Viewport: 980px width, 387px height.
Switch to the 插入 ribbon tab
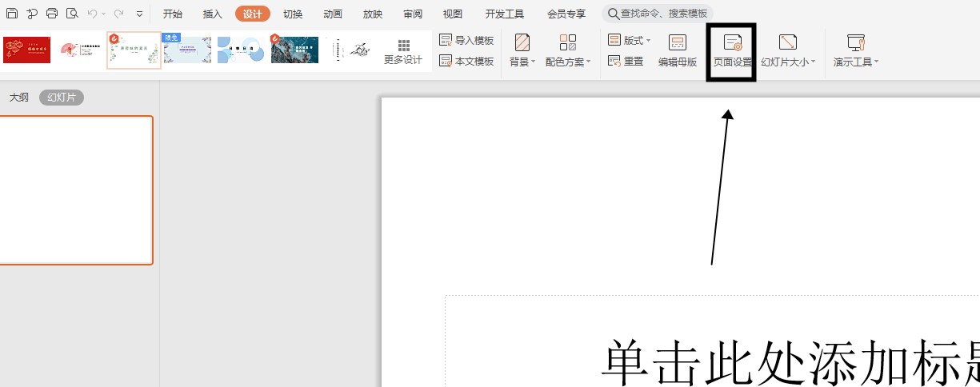point(213,14)
